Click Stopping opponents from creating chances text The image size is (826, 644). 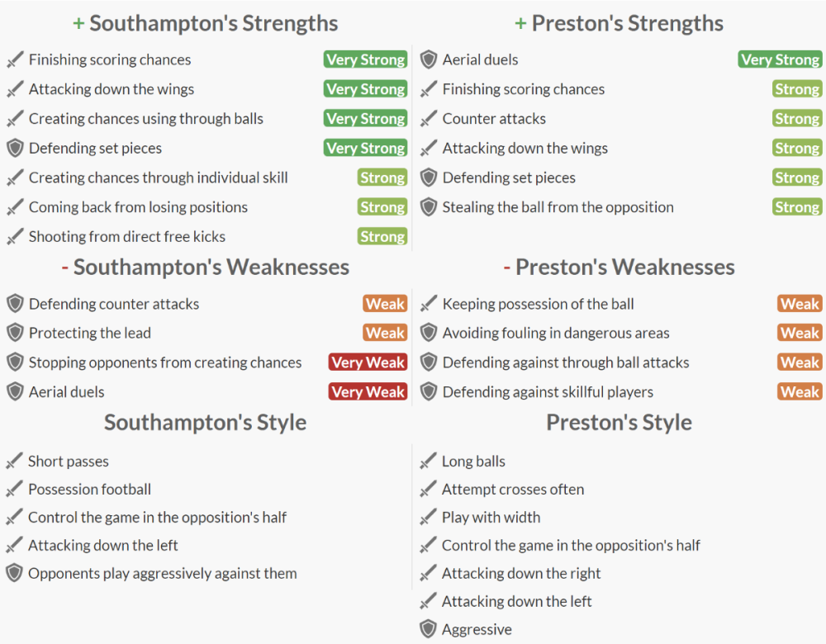tap(165, 362)
